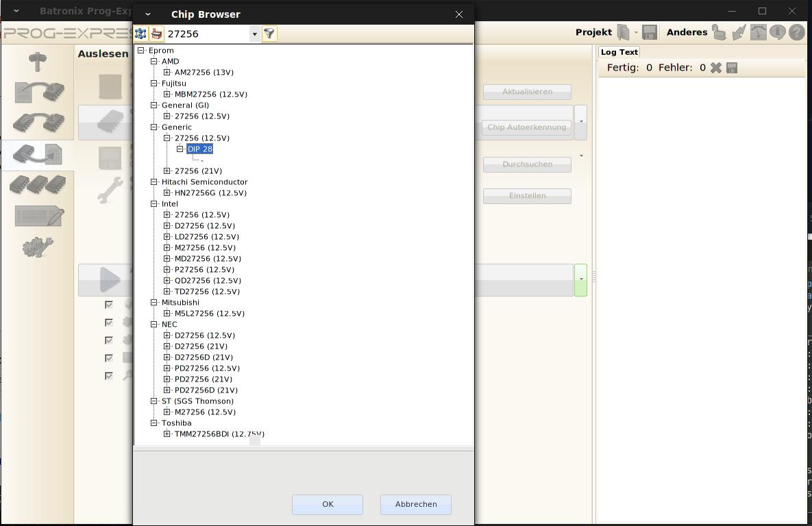Confirm selection with OK button
Image resolution: width=812 pixels, height=526 pixels.
coord(328,504)
